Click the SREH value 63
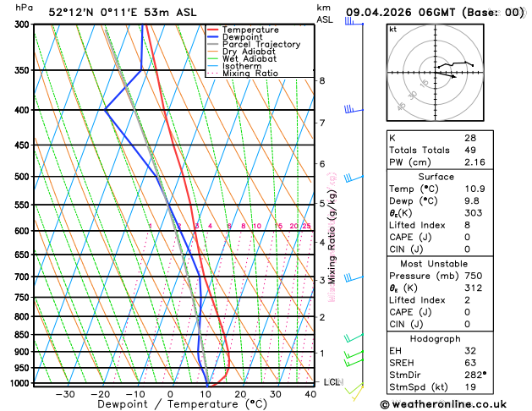532x411 pixels. (x=470, y=363)
